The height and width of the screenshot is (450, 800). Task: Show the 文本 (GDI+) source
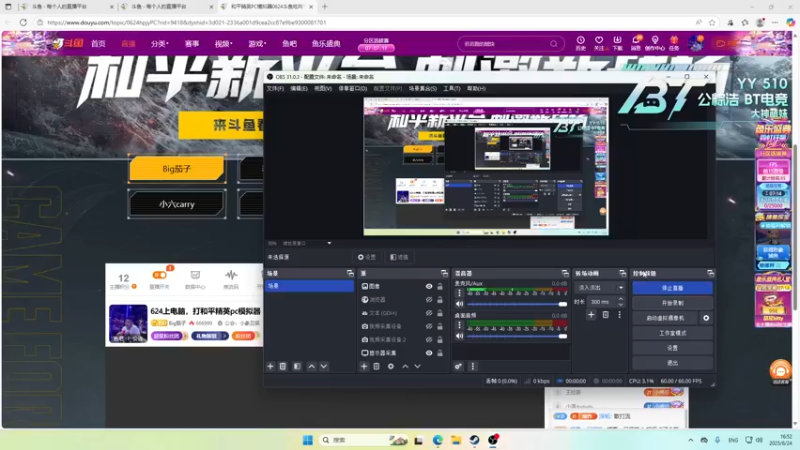[x=429, y=313]
